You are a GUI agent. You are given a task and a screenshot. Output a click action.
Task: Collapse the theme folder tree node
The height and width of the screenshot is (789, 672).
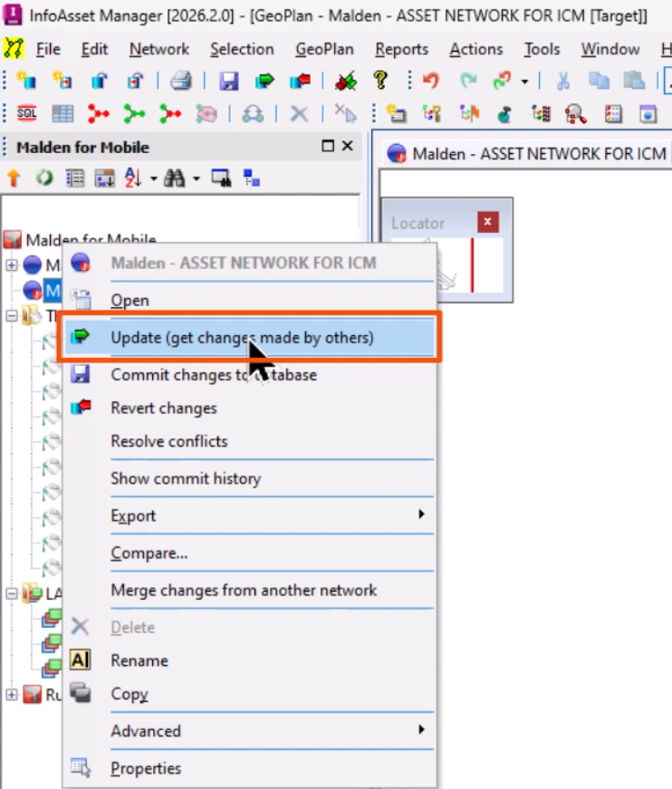pyautogui.click(x=12, y=316)
